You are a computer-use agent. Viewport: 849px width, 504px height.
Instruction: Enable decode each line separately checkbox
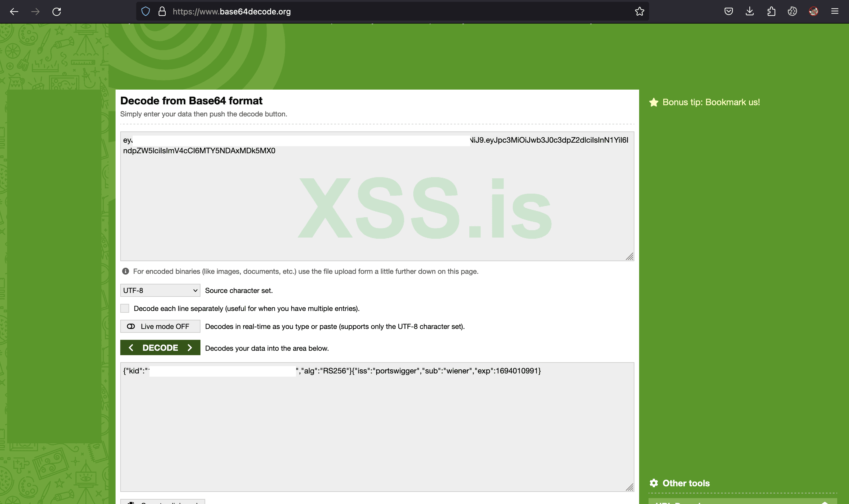pyautogui.click(x=125, y=308)
